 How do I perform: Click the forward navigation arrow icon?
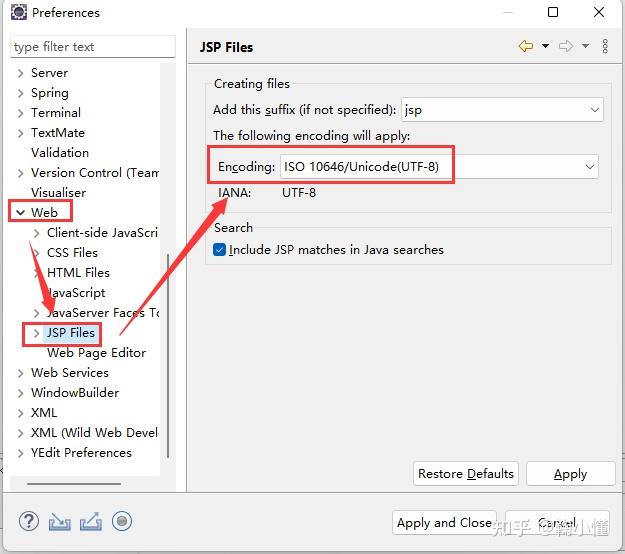tap(566, 46)
